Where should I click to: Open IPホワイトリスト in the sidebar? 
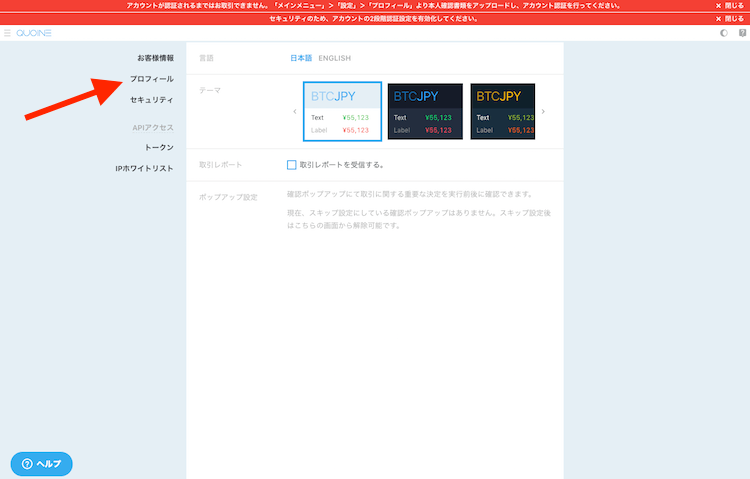pyautogui.click(x=144, y=168)
